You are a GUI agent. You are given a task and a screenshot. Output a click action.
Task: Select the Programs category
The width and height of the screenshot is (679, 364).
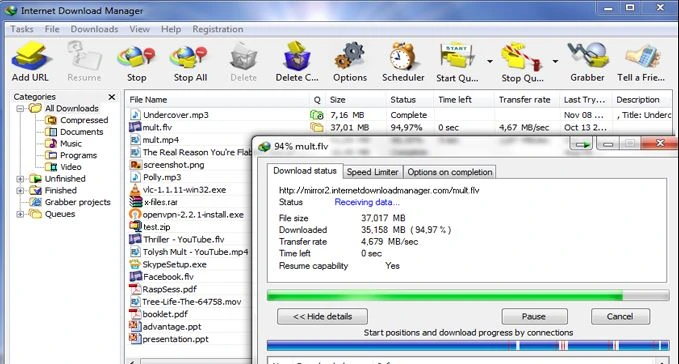(78, 155)
